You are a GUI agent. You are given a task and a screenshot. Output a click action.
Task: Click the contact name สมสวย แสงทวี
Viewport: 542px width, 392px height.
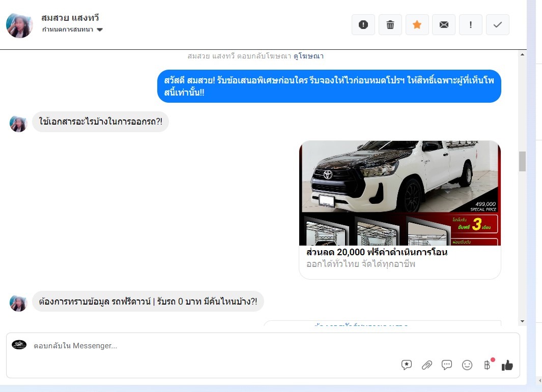70,18
